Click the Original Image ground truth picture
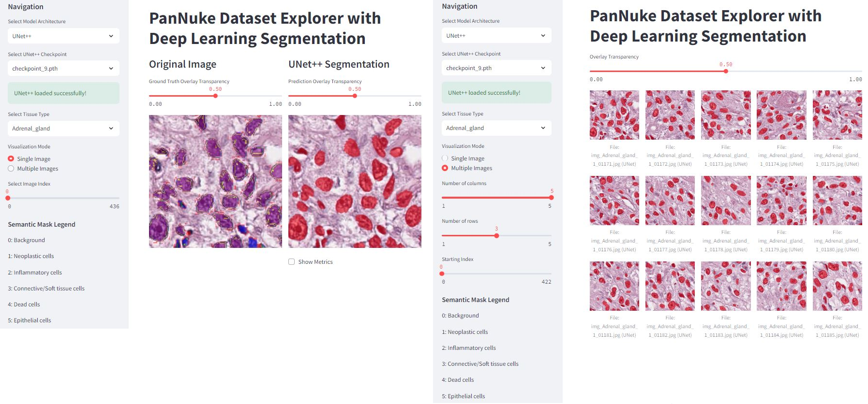868x404 pixels. pyautogui.click(x=215, y=181)
